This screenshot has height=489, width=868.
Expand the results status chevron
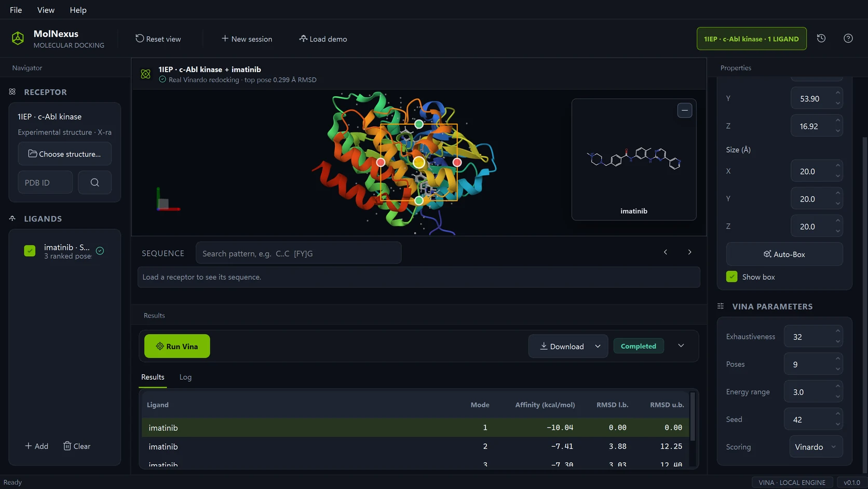pyautogui.click(x=681, y=346)
